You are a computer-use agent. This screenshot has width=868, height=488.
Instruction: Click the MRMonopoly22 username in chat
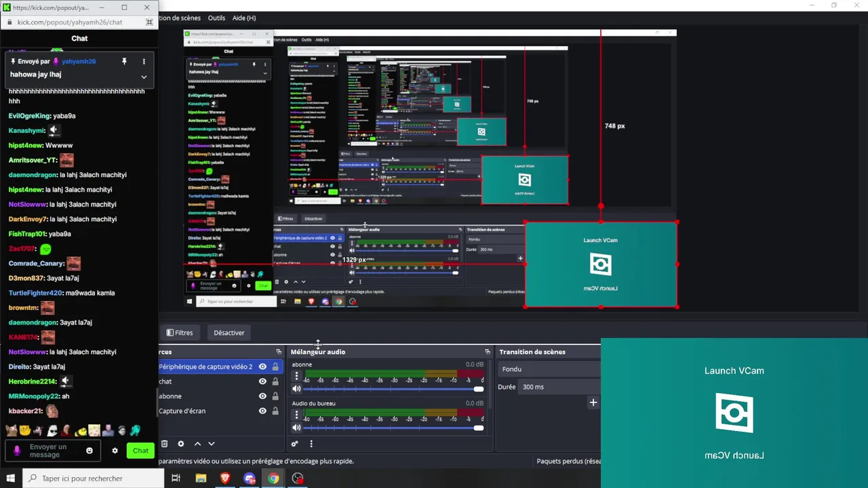coord(34,396)
